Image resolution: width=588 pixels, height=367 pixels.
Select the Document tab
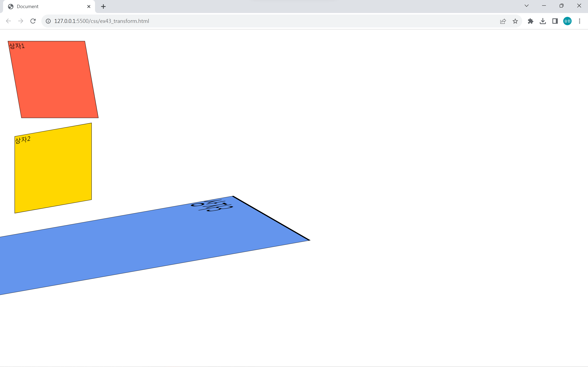(44, 7)
